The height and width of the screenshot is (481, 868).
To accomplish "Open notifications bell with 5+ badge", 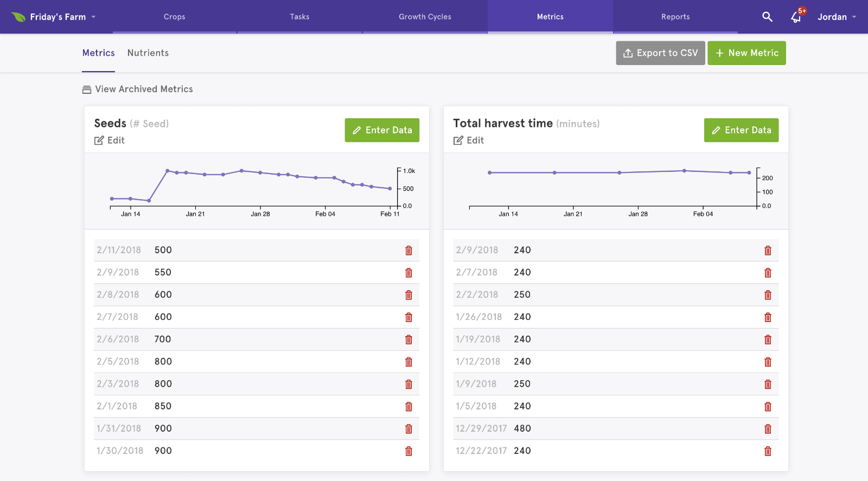I will pyautogui.click(x=796, y=17).
